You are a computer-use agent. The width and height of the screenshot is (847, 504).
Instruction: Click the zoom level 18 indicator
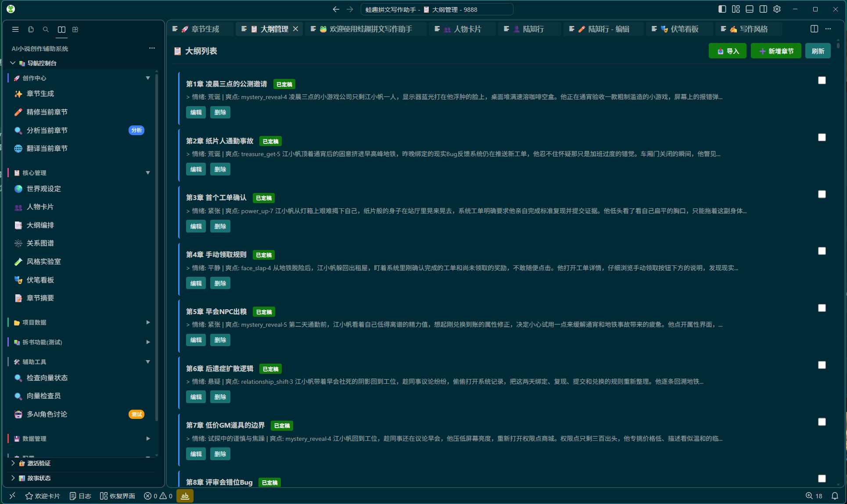tap(814, 496)
